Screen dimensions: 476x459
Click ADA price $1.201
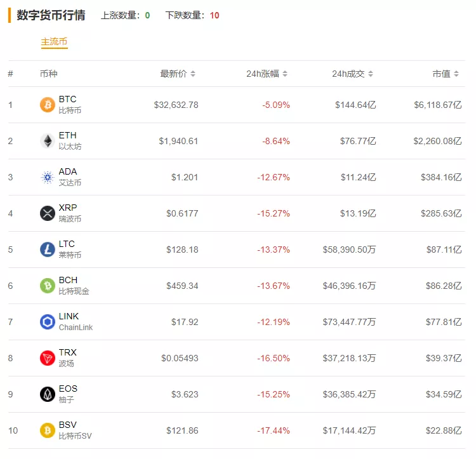pos(185,177)
